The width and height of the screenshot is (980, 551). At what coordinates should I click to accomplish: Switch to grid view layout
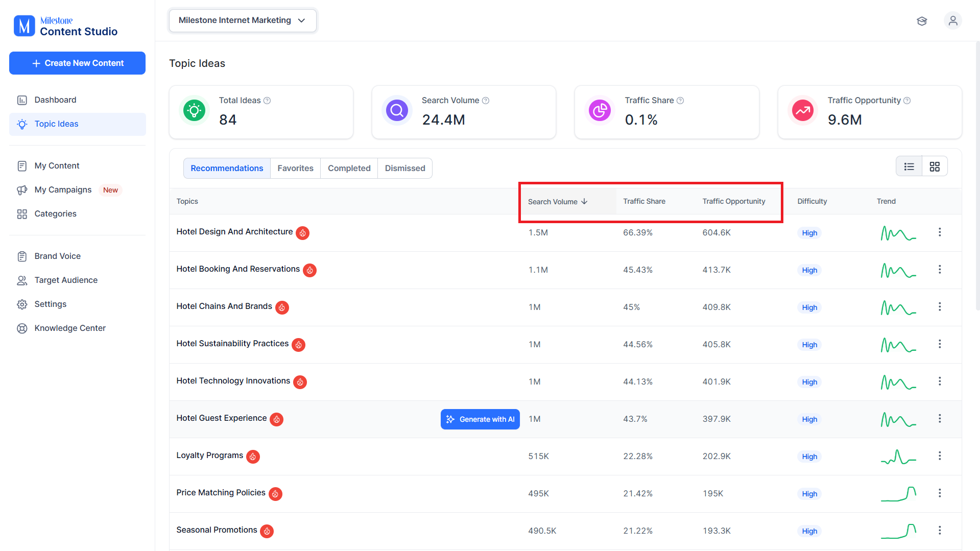pyautogui.click(x=935, y=166)
